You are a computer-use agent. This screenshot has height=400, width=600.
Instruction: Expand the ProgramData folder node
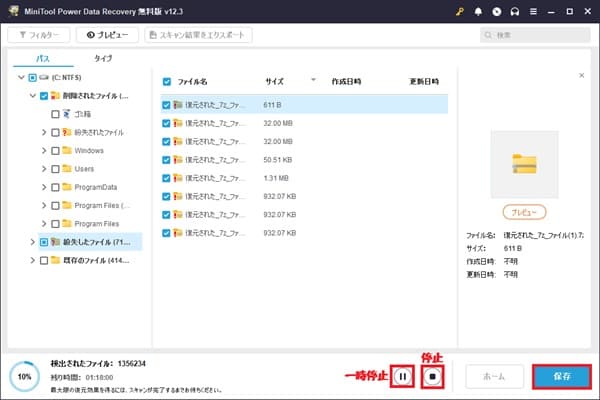pyautogui.click(x=44, y=187)
